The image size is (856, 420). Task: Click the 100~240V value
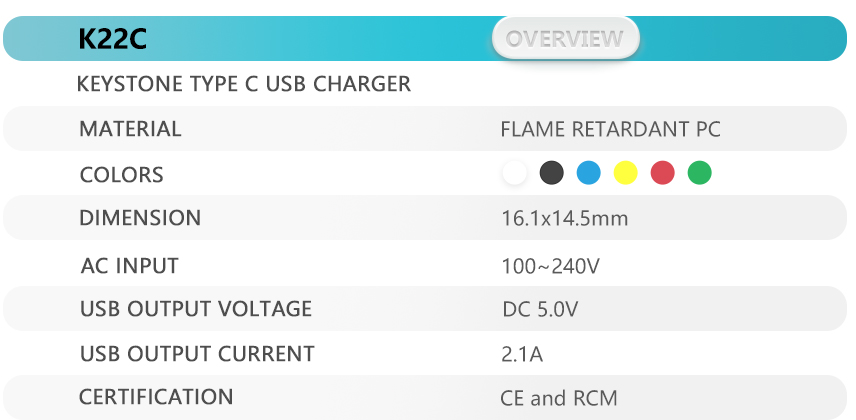coord(550,267)
